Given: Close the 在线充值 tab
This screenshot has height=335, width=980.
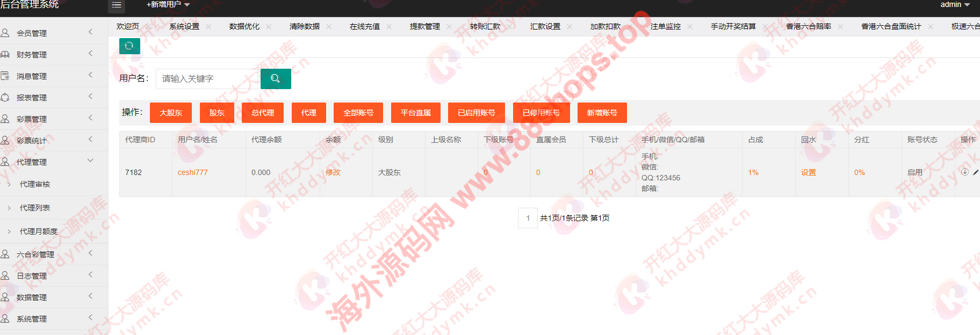Looking at the screenshot, I should [389, 26].
